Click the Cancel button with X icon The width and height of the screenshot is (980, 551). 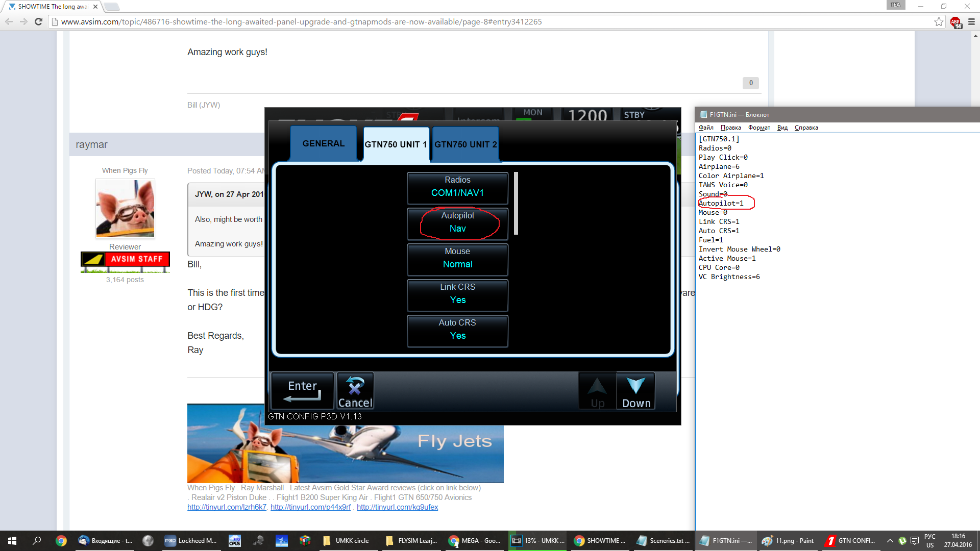355,391
